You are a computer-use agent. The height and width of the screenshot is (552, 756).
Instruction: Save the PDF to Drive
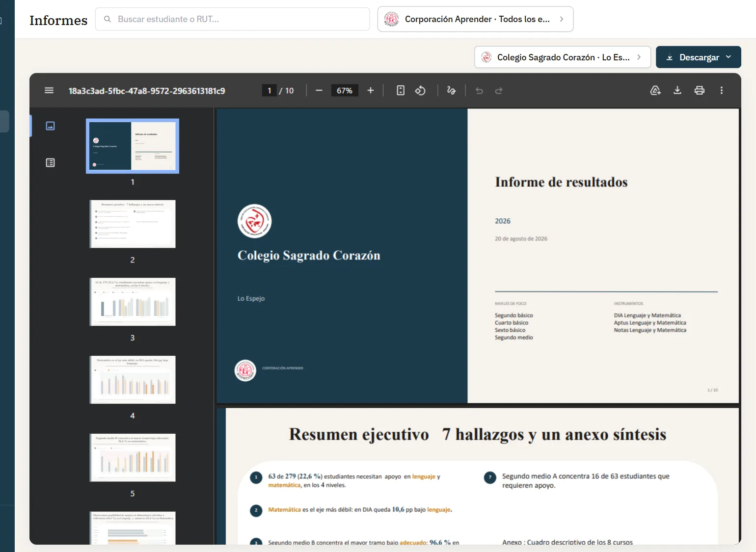point(655,90)
